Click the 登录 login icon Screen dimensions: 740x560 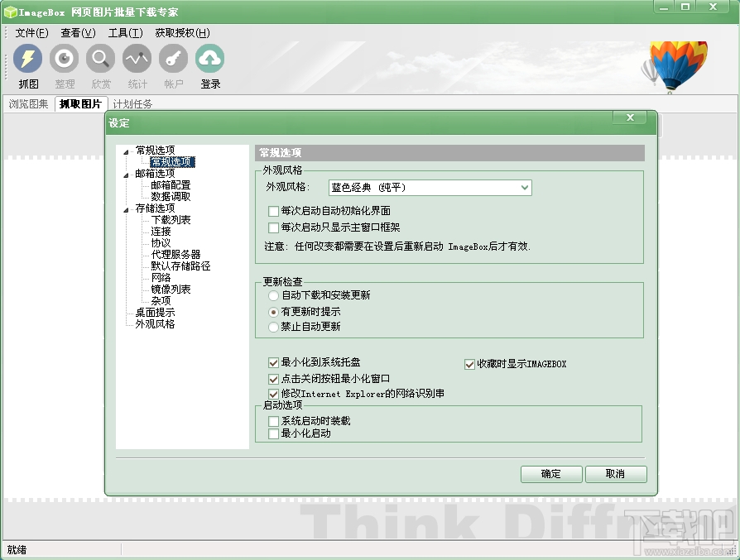tap(209, 65)
